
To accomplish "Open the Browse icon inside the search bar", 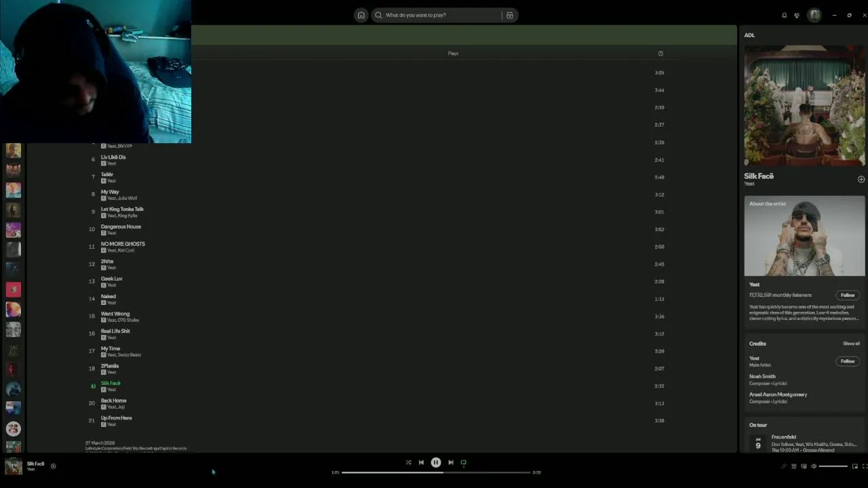I will (509, 15).
